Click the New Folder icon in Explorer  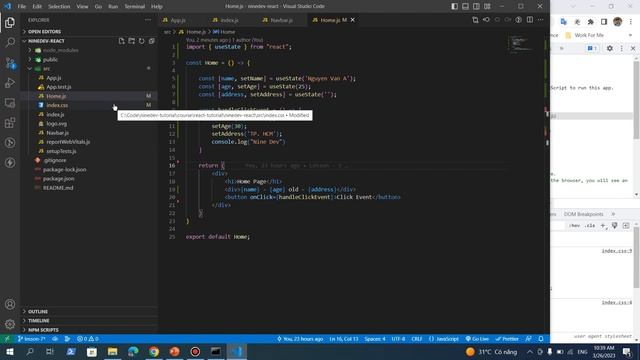pyautogui.click(x=131, y=41)
